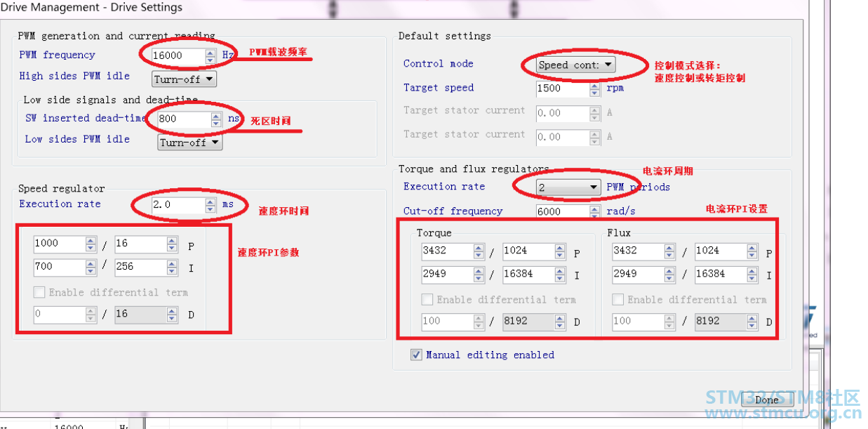Enable differential term for Flux regulator
868x429 pixels.
coord(618,300)
